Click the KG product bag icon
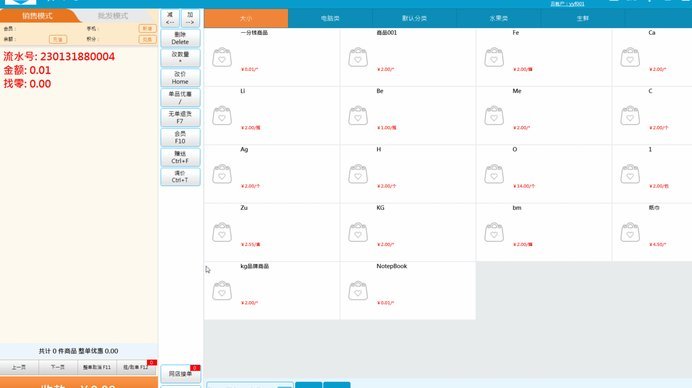The height and width of the screenshot is (388, 692). pos(357,233)
